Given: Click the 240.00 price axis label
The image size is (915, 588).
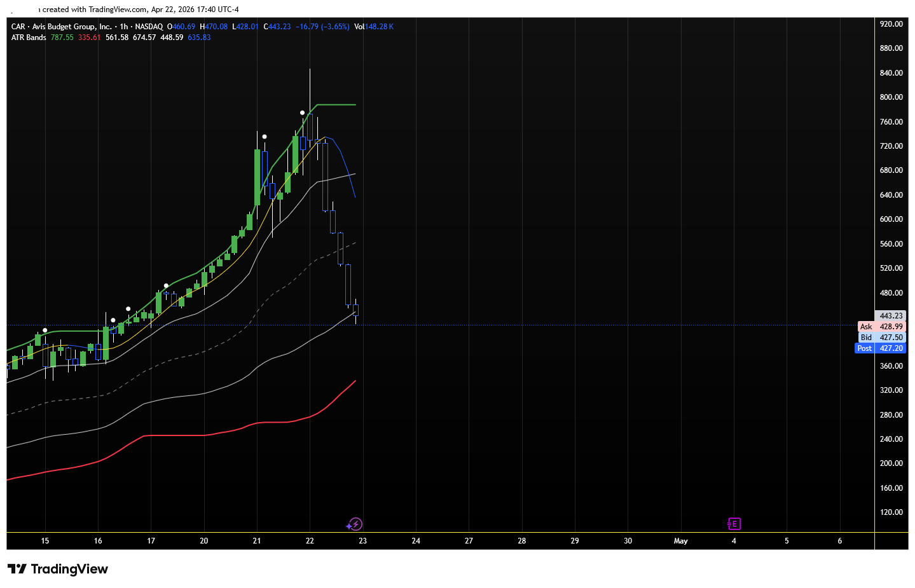Looking at the screenshot, I should [891, 439].
